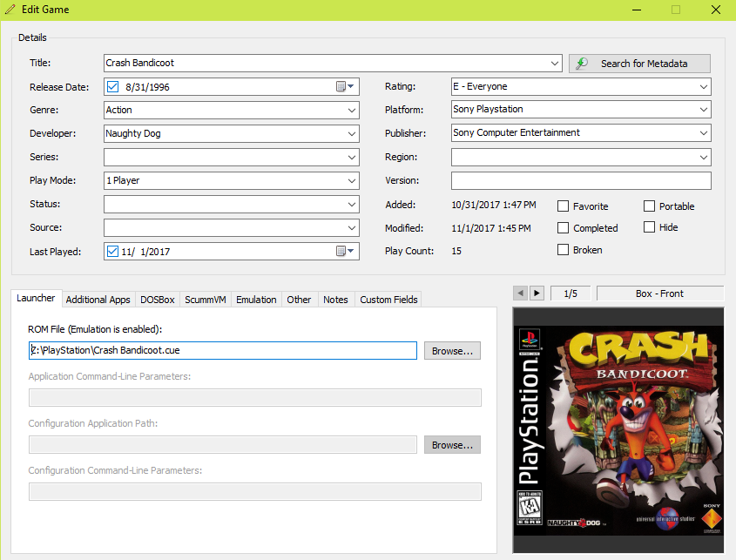The height and width of the screenshot is (560, 736).
Task: Expand the Developer dropdown
Action: click(x=352, y=134)
